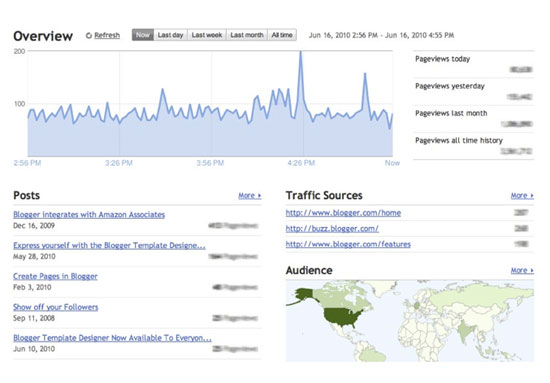Switch to Last day time range
This screenshot has width=550, height=383.
pos(170,35)
